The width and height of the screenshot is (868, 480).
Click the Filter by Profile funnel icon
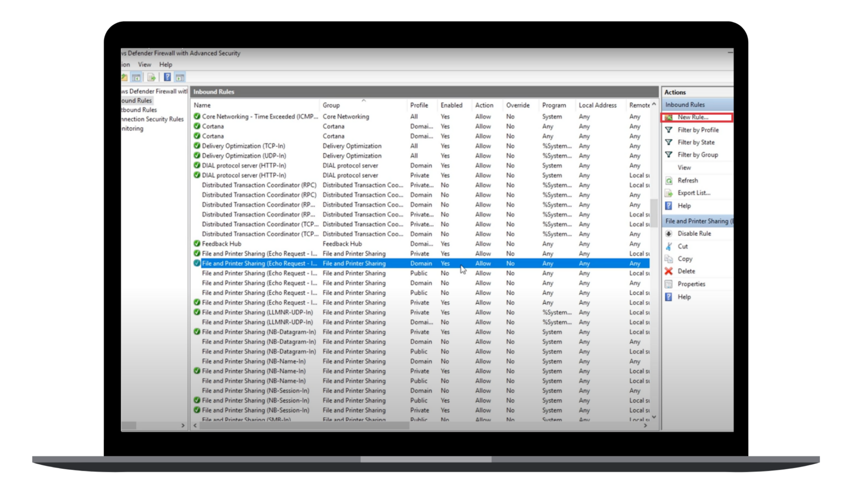coord(670,129)
